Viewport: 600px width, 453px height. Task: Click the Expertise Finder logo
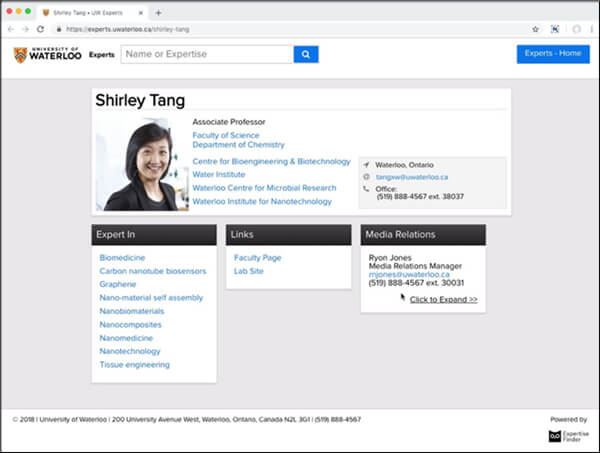pyautogui.click(x=569, y=436)
